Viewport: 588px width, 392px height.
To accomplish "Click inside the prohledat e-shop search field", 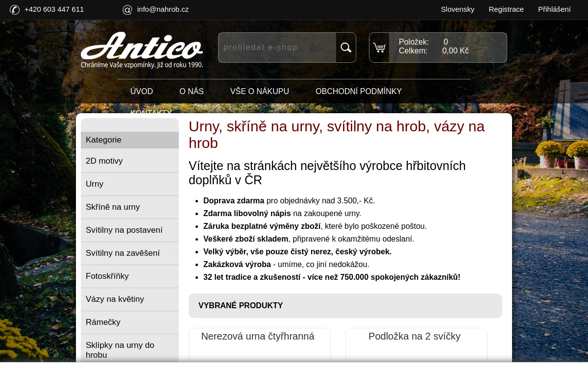I will 277,48.
